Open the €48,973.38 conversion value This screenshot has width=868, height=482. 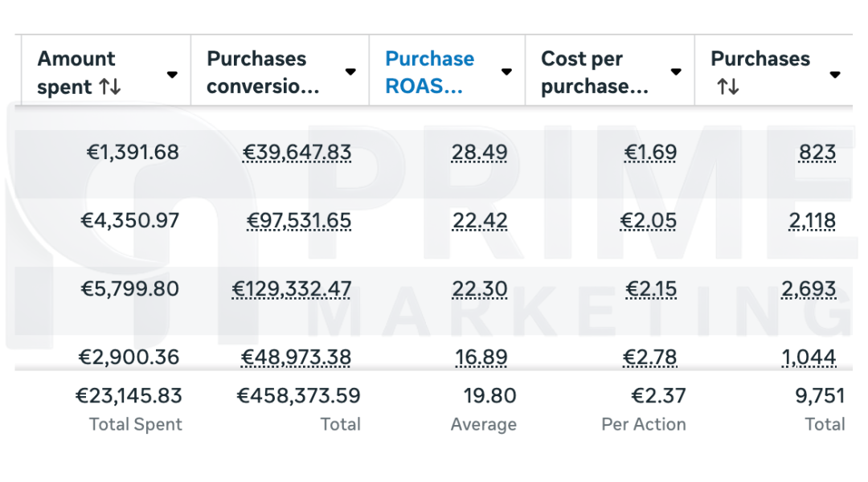click(x=297, y=357)
